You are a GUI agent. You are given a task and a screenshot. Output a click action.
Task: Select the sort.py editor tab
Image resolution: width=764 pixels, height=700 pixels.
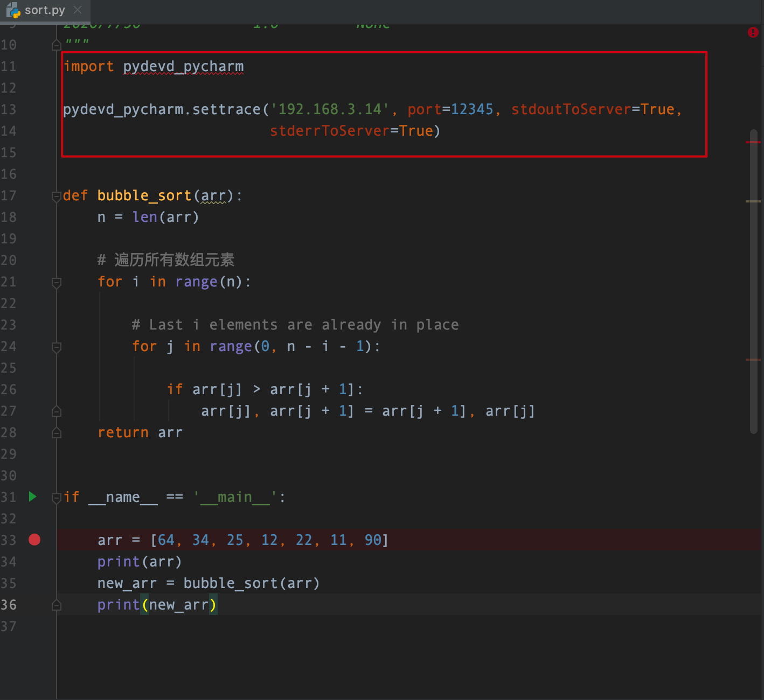pyautogui.click(x=45, y=10)
